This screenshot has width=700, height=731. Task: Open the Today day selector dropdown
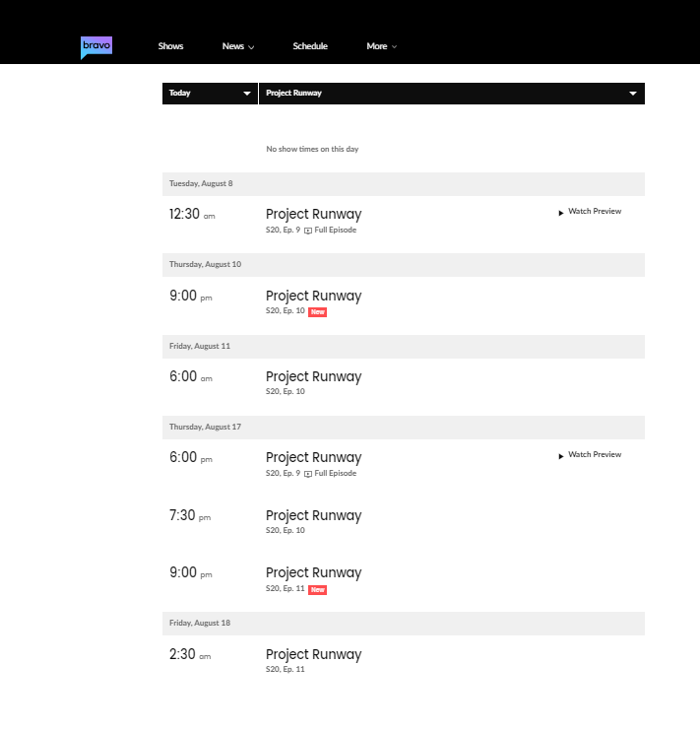pos(210,94)
